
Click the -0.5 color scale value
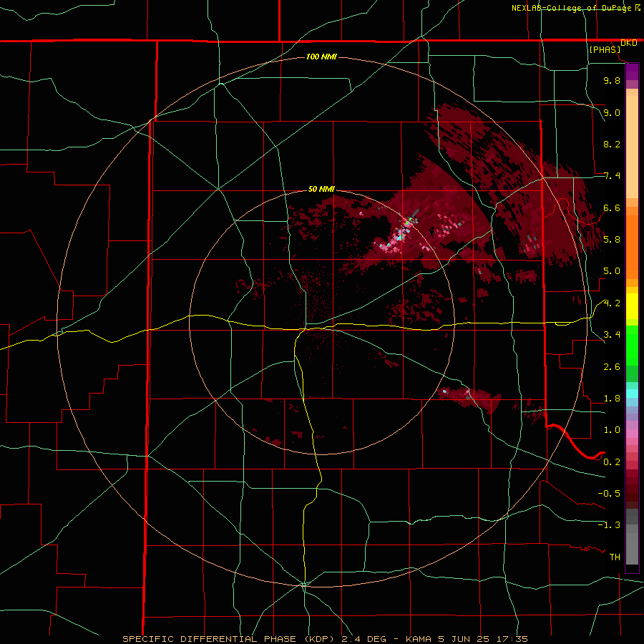coord(609,493)
